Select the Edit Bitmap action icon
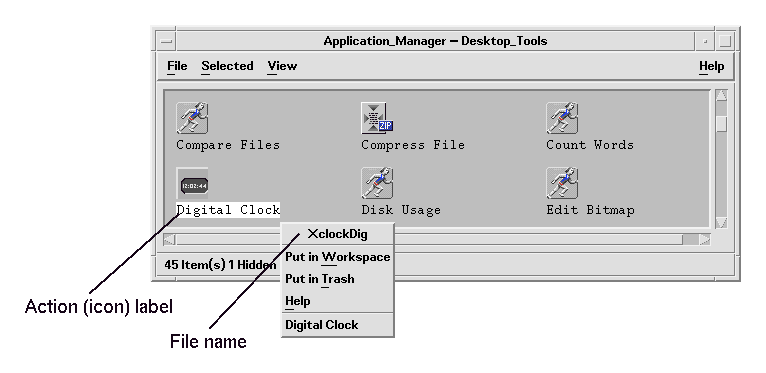 point(562,183)
